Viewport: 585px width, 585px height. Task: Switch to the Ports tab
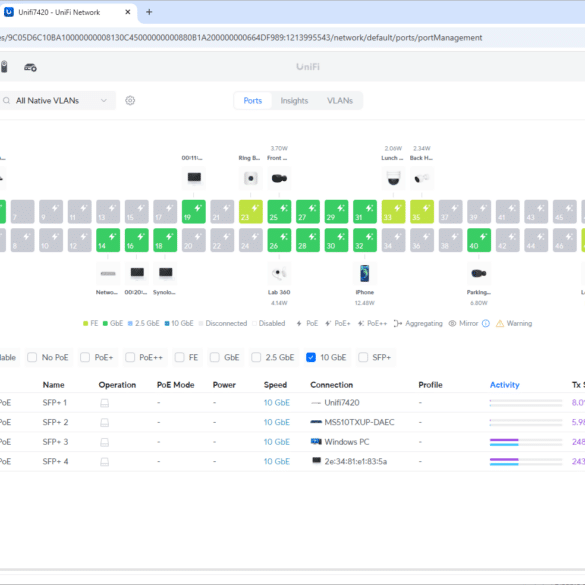click(253, 101)
